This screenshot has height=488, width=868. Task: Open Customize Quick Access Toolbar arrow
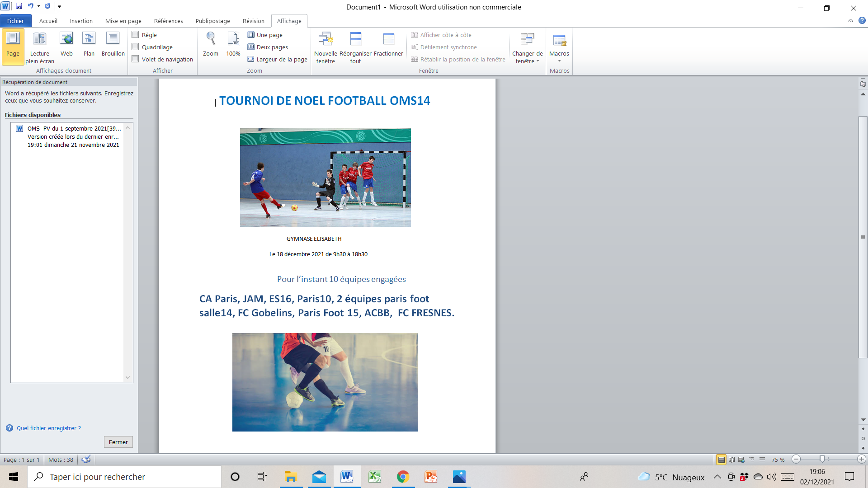pos(59,6)
